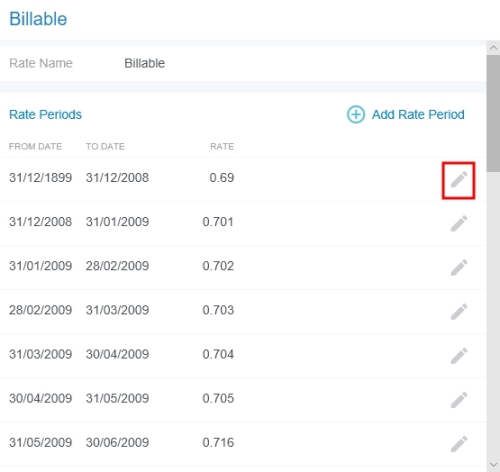Click the plus circle icon
Image resolution: width=500 pixels, height=472 pixels.
coord(356,115)
